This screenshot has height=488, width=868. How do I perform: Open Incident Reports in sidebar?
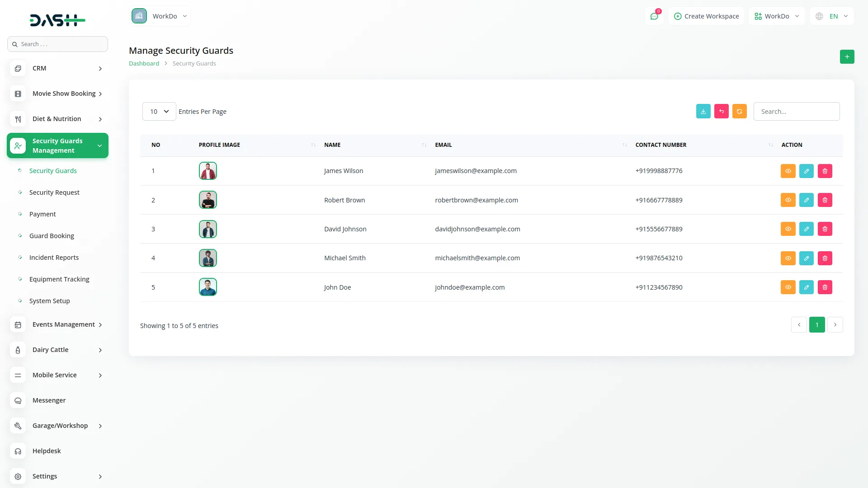[54, 258]
